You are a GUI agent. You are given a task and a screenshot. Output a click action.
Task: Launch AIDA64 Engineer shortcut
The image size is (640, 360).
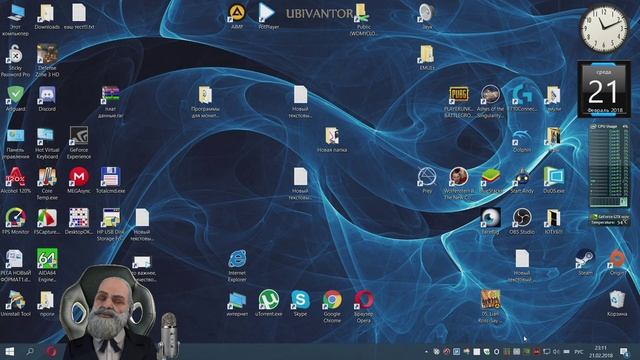(47, 265)
